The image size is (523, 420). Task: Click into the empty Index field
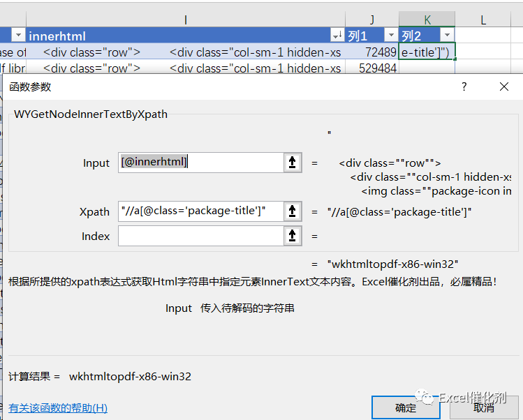tap(201, 236)
